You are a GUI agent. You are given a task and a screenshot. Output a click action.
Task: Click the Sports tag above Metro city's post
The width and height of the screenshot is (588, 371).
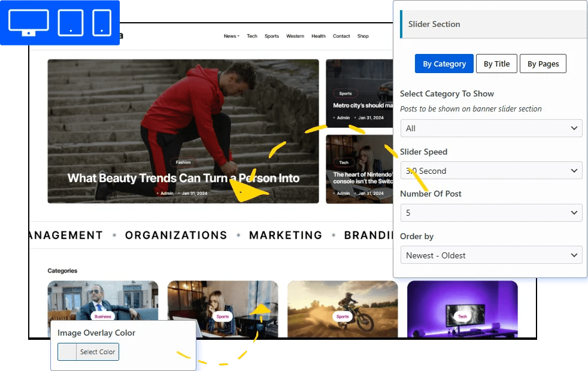click(x=345, y=93)
